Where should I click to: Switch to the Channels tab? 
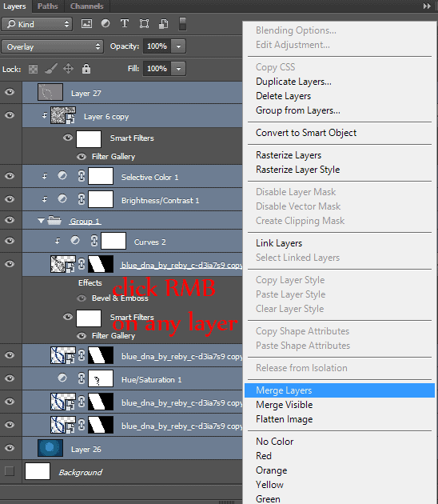coord(86,6)
